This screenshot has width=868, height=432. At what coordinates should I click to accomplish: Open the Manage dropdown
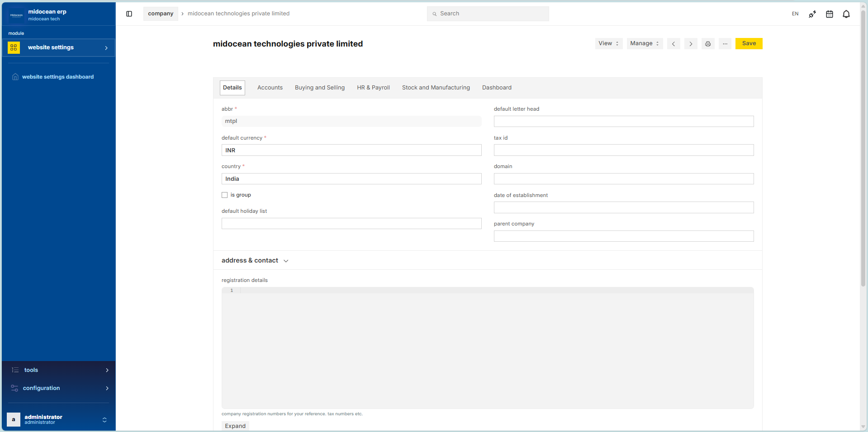644,43
